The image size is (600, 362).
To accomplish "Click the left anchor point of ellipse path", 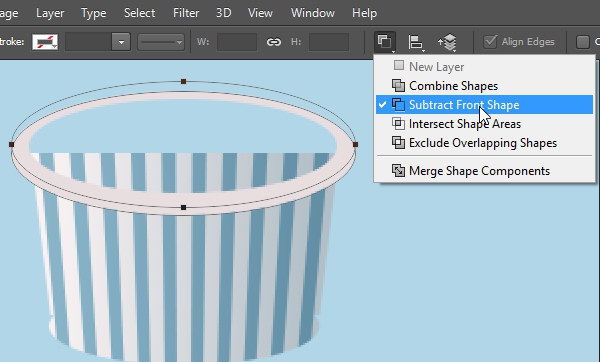I will [11, 145].
